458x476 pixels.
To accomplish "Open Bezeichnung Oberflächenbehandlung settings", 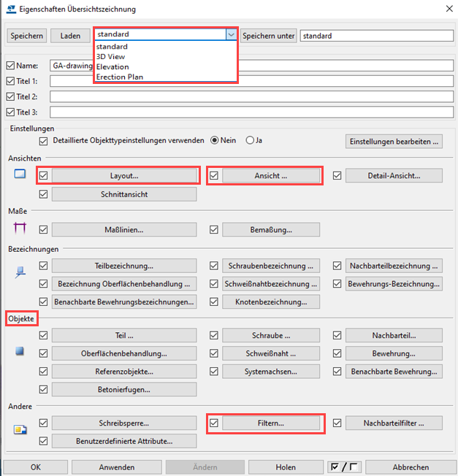I will pos(124,284).
